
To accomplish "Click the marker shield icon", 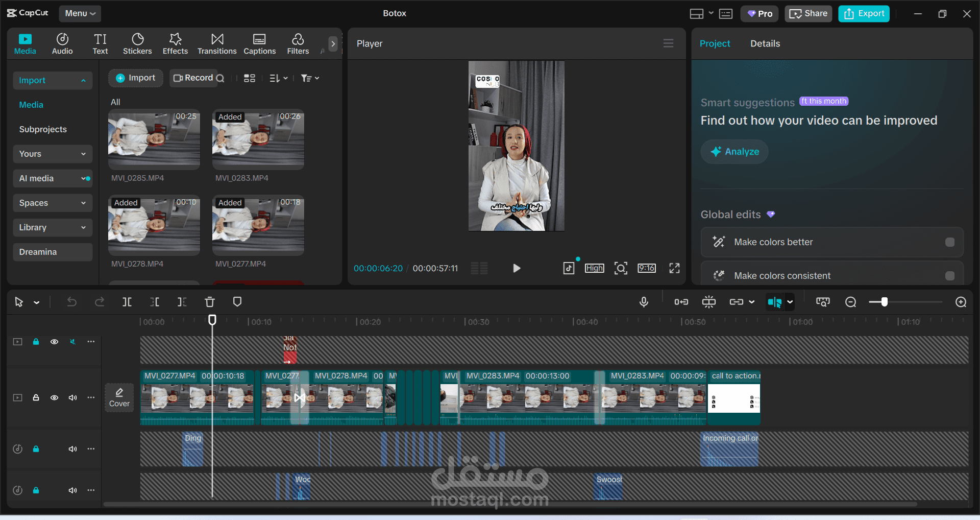I will [x=237, y=302].
